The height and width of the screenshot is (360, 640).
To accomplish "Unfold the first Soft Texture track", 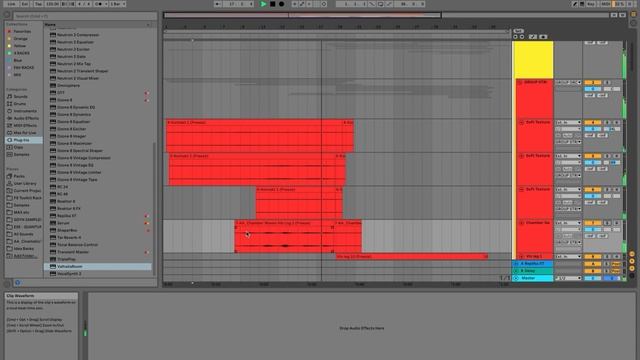I will (521, 122).
